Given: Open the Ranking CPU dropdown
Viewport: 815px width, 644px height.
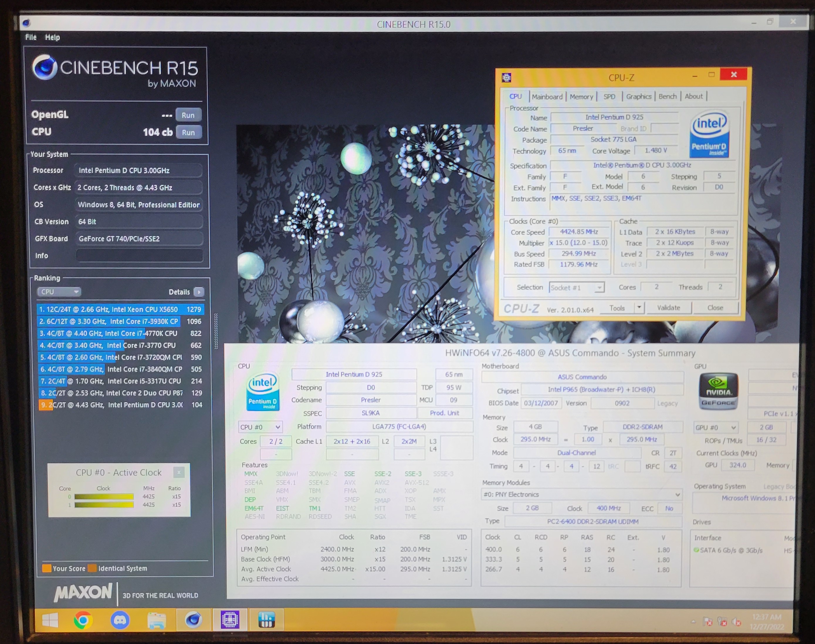Looking at the screenshot, I should coord(59,292).
